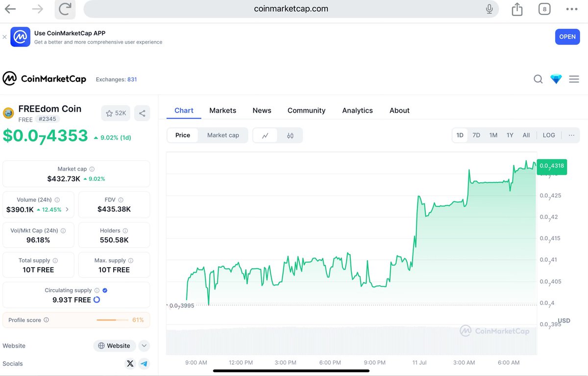Switch to the Markets tab
588x376 pixels.
(x=223, y=111)
